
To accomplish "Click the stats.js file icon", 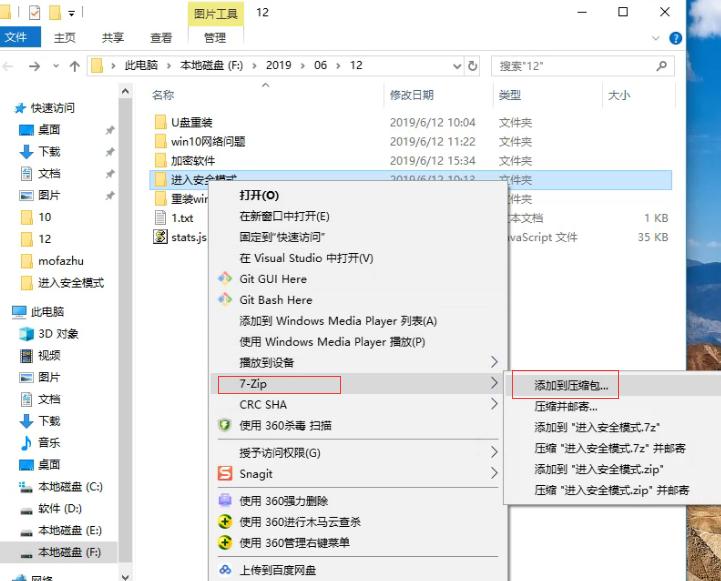I will click(x=160, y=236).
